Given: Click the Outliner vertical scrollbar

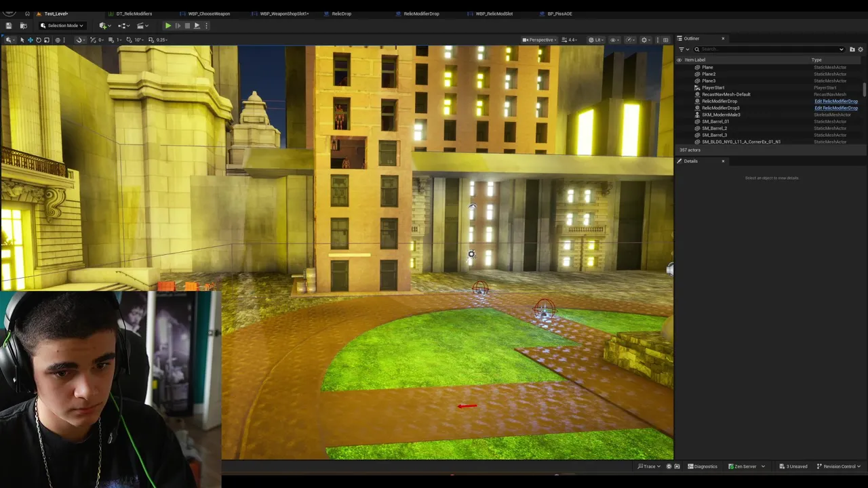Looking at the screenshot, I should point(865,89).
